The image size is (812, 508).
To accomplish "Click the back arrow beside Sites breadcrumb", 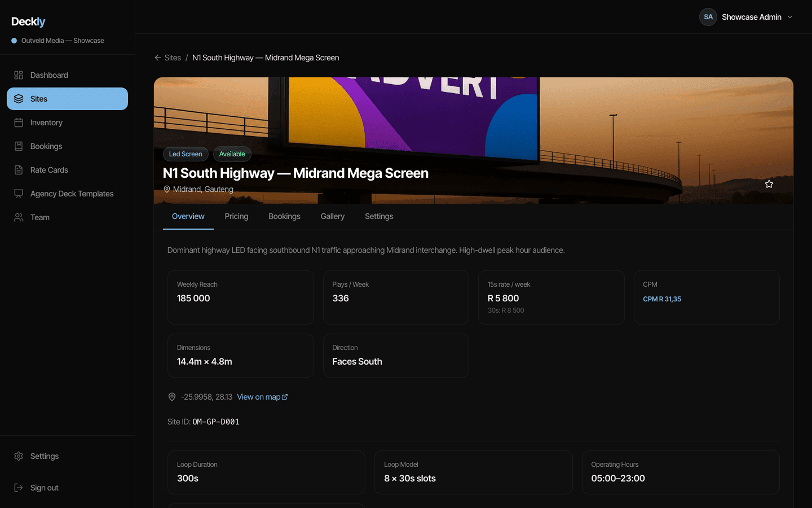I will 158,58.
